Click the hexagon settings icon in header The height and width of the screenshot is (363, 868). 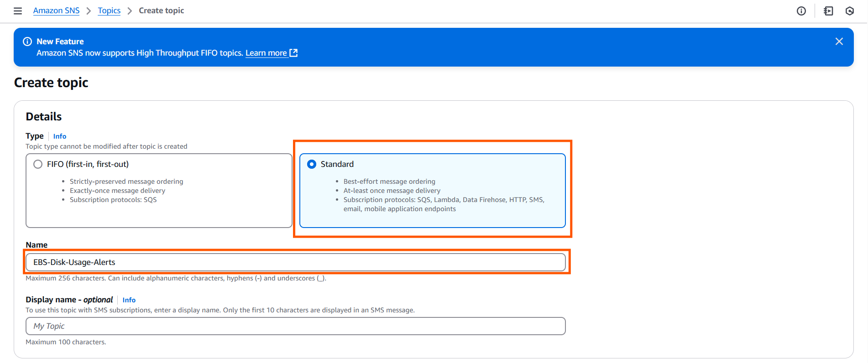(850, 11)
